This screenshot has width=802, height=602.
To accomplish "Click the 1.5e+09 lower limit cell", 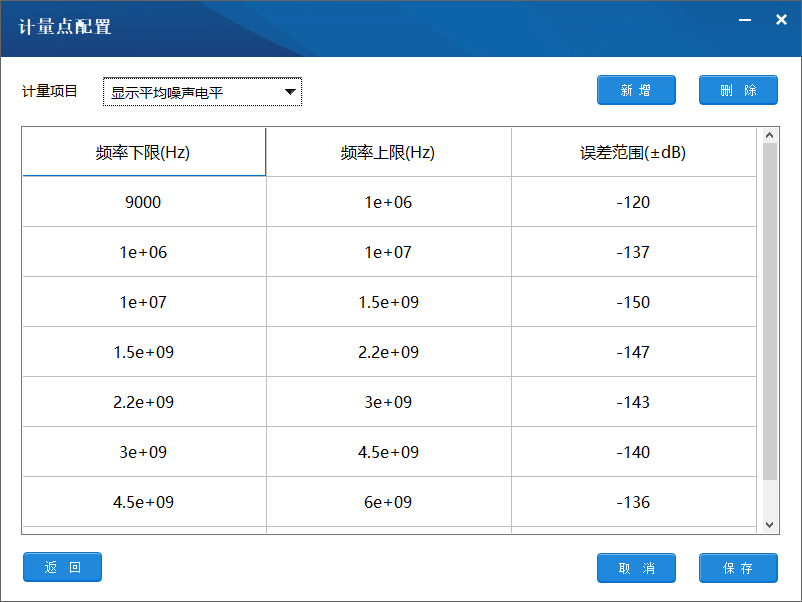I will point(144,351).
